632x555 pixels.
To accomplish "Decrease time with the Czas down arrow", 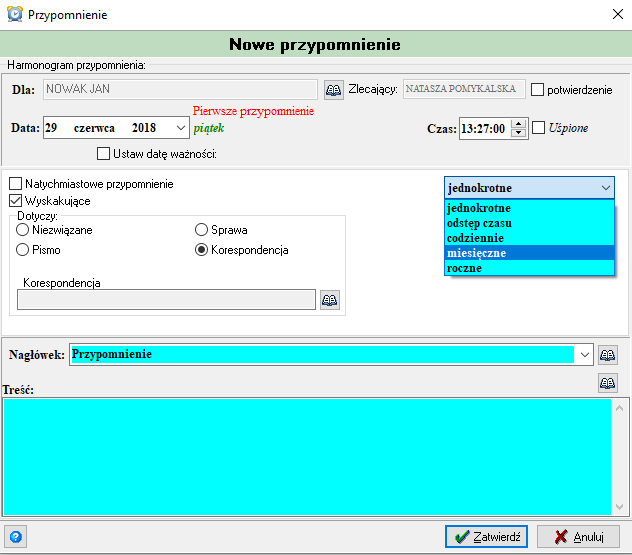I will 518,133.
